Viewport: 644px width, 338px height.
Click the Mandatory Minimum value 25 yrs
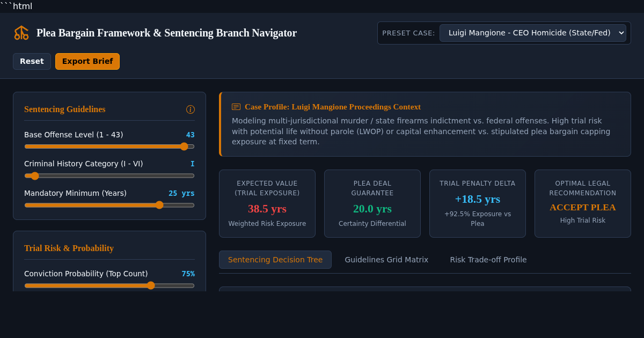pyautogui.click(x=181, y=193)
